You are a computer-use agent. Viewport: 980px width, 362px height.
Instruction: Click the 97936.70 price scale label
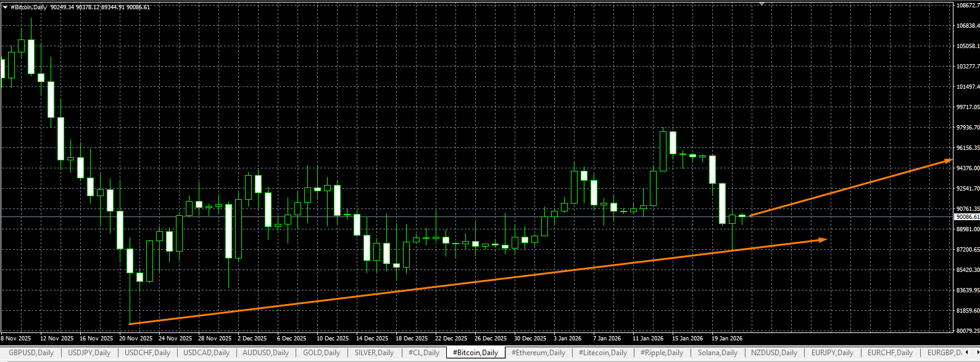(x=968, y=128)
